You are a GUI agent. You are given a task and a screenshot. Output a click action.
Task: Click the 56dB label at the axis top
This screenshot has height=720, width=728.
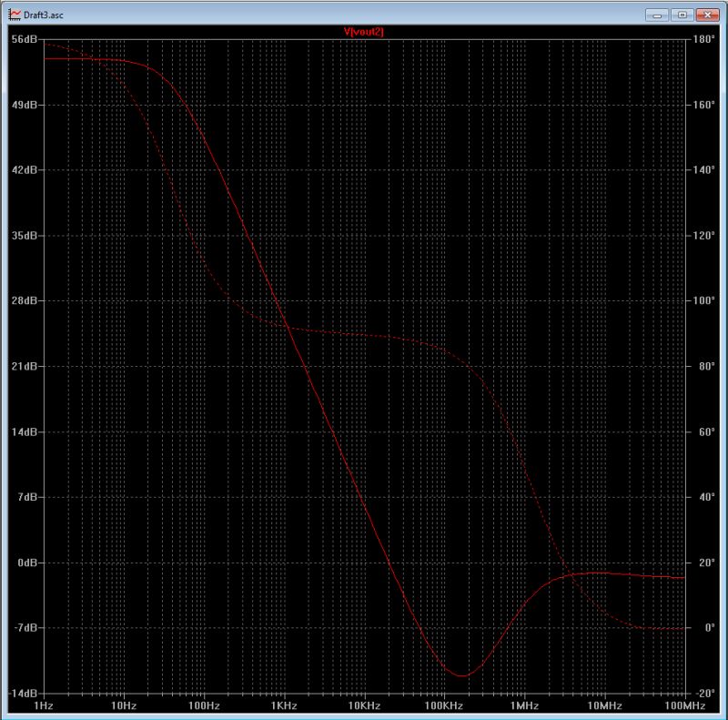pos(23,38)
